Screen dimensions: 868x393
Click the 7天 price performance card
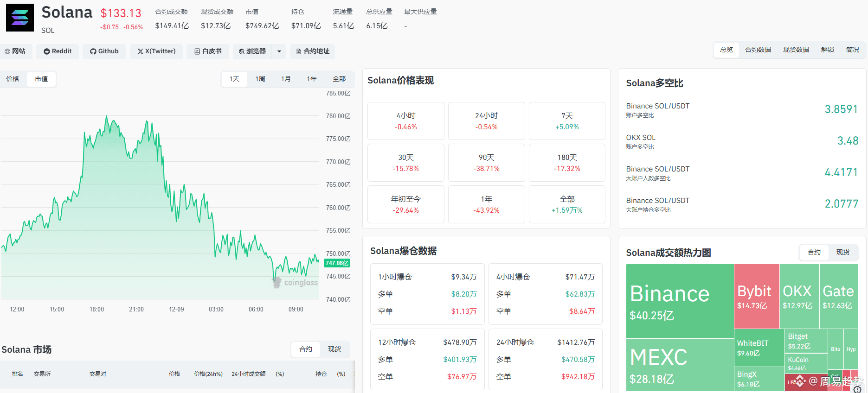click(567, 121)
